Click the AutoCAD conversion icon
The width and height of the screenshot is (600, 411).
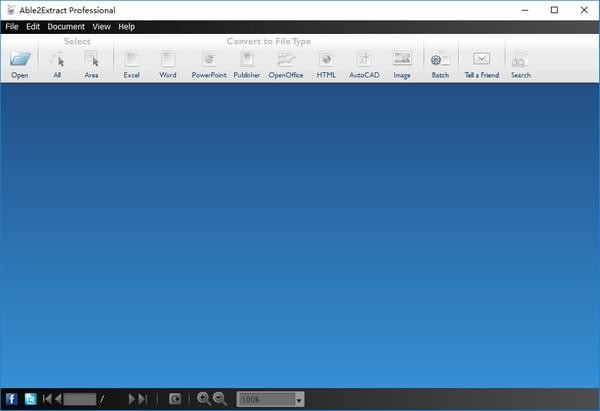tap(364, 61)
